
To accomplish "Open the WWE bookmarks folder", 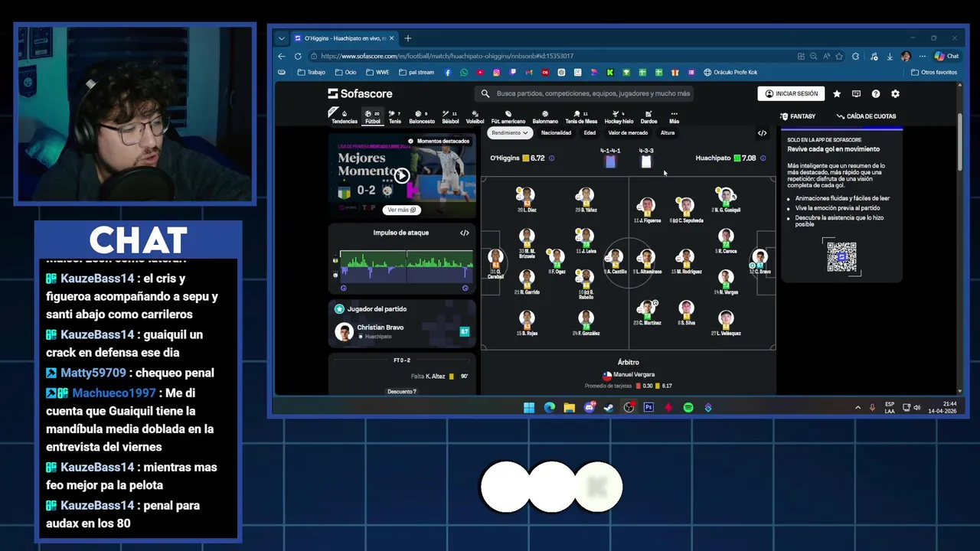I will [x=377, y=73].
